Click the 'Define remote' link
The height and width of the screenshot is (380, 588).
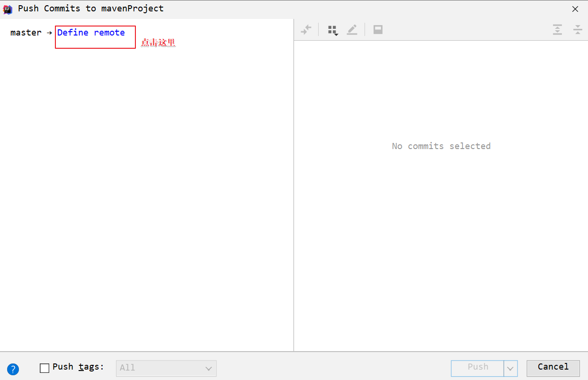click(91, 33)
